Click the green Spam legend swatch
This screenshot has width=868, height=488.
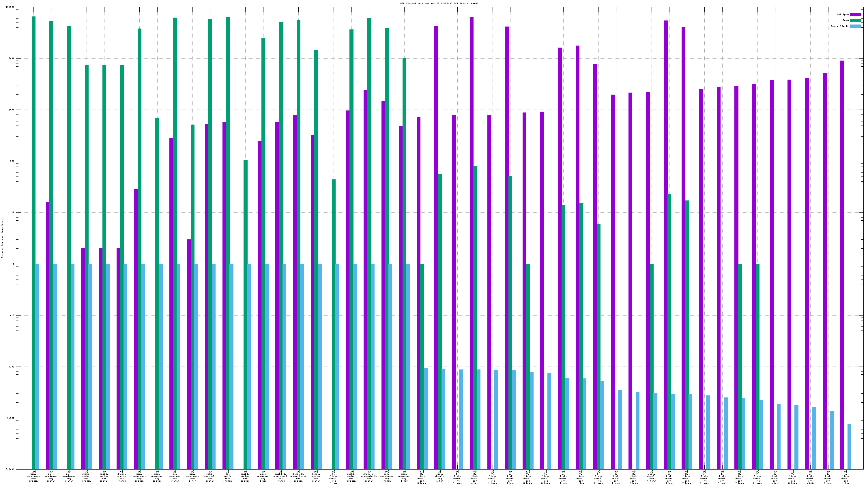point(855,20)
